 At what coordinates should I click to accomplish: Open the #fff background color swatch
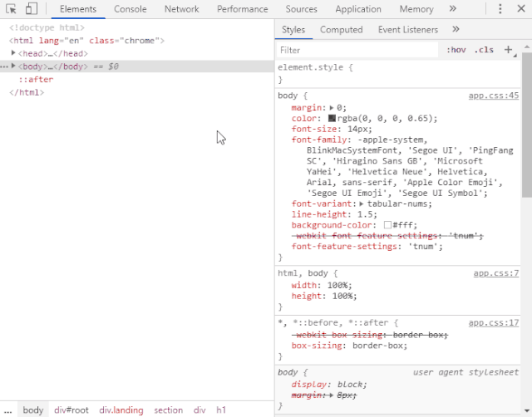coord(387,225)
